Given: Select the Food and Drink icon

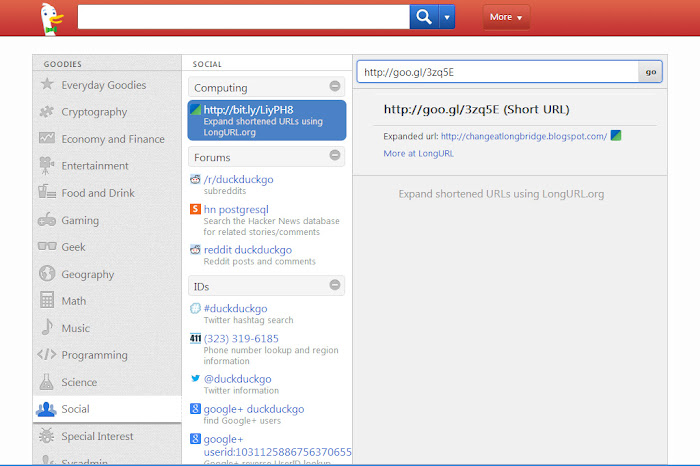Looking at the screenshot, I should tap(47, 192).
